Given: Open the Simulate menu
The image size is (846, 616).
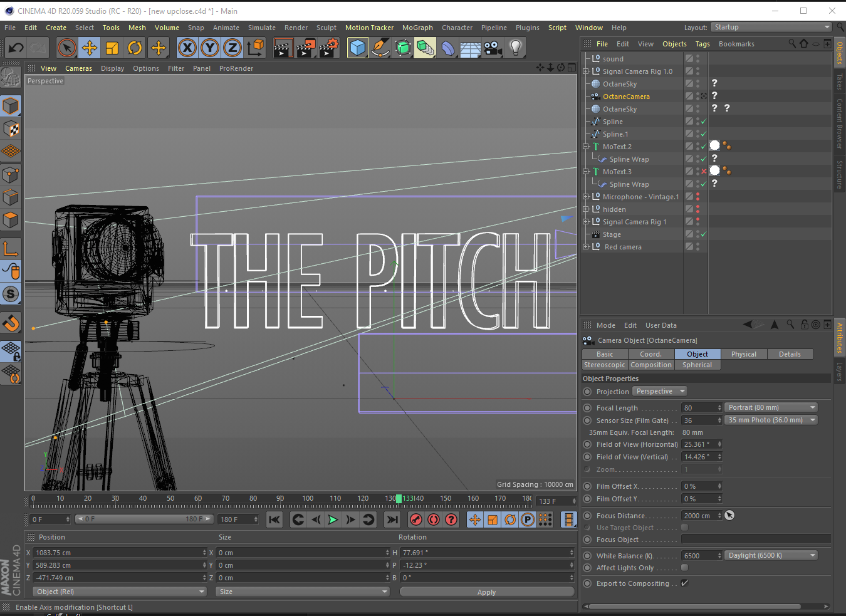Looking at the screenshot, I should click(x=262, y=28).
